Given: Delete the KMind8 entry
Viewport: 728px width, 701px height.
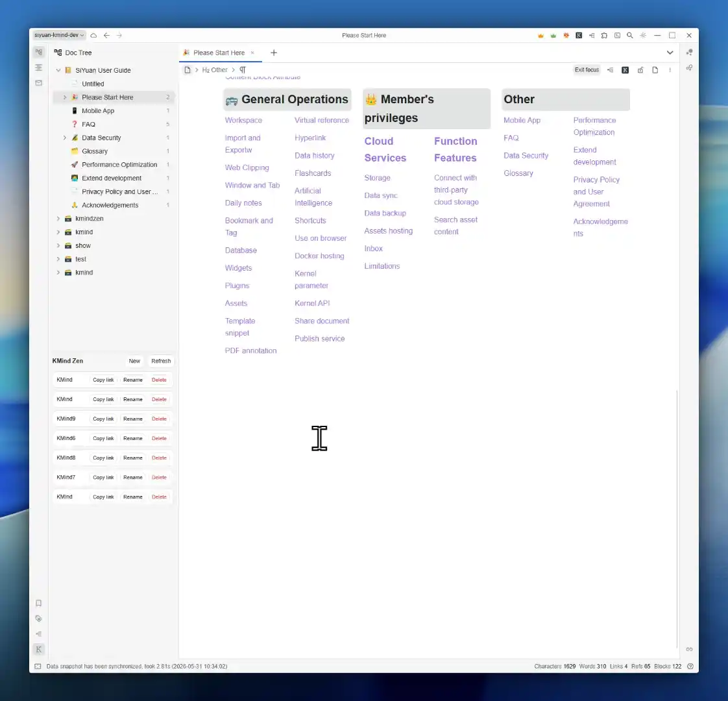Looking at the screenshot, I should (x=159, y=458).
